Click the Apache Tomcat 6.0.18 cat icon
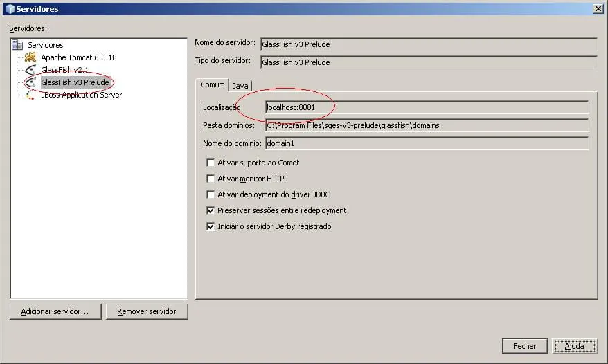 point(30,57)
